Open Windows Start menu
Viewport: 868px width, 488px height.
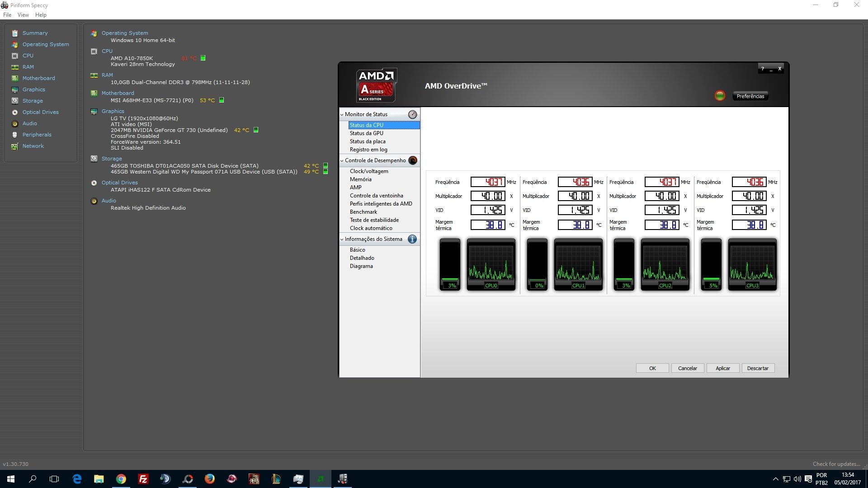coord(11,479)
